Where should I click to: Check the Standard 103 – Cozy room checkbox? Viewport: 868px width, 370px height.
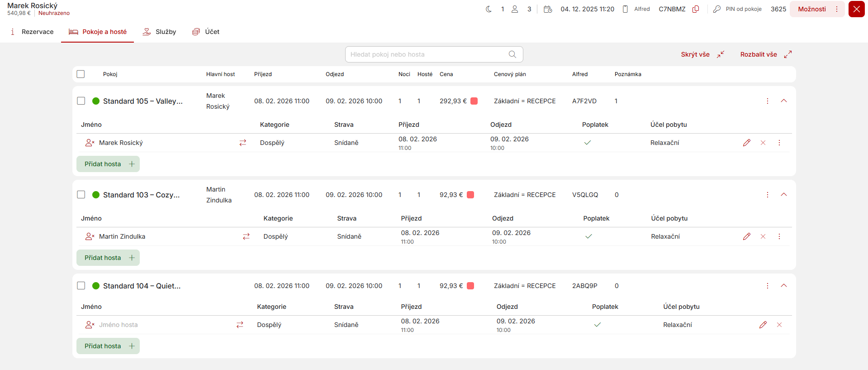click(x=81, y=195)
